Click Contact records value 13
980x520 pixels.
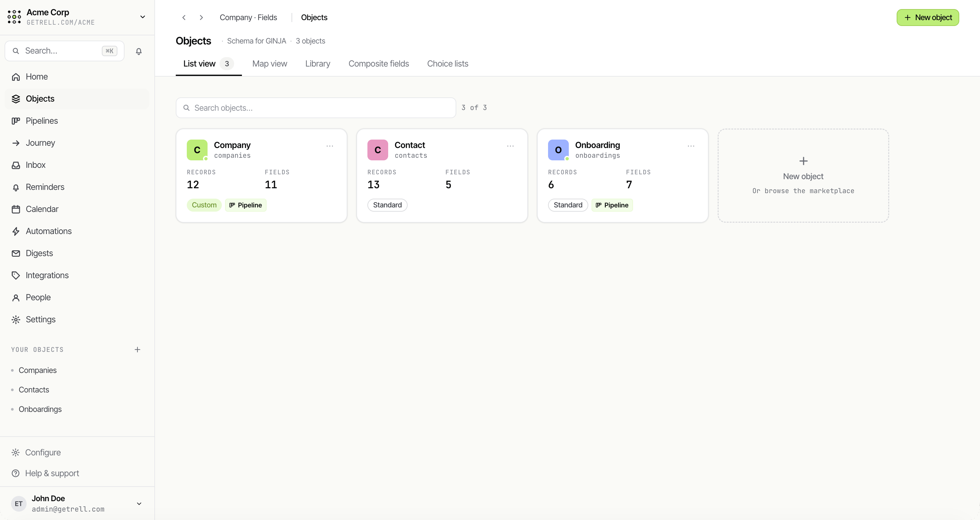[x=373, y=185]
